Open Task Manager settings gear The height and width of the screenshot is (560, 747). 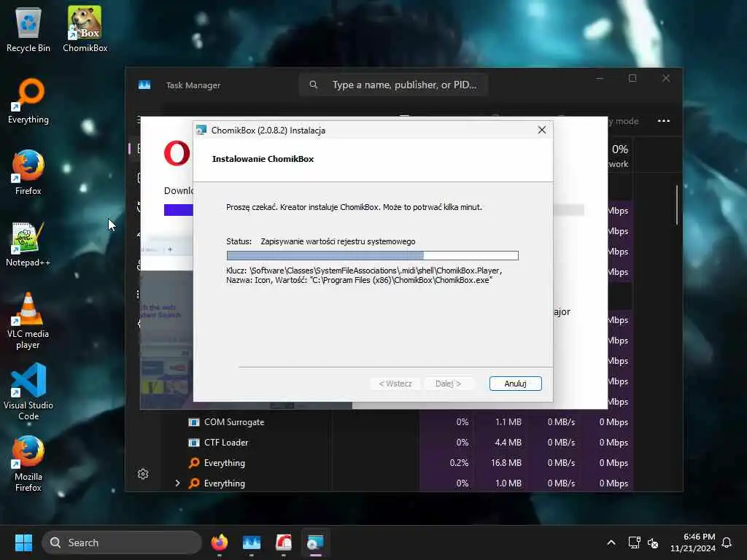point(143,474)
